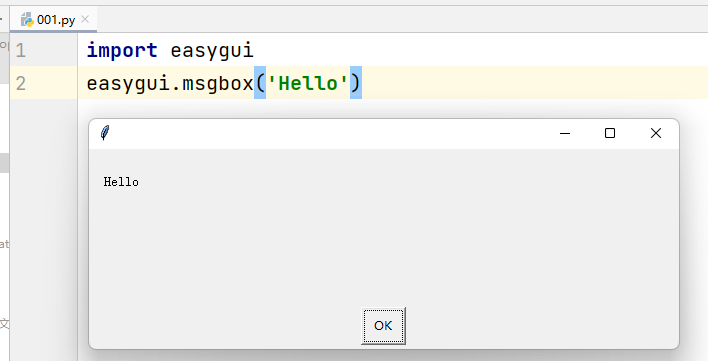The width and height of the screenshot is (708, 361).
Task: Click OK in the Hello message box
Action: tap(383, 326)
